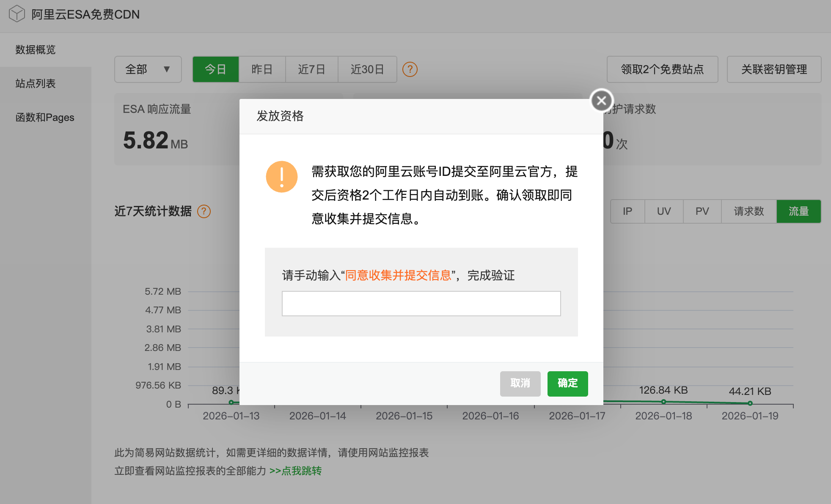Screen dimensions: 831x504
Task: Click the help icon next to 近7天统计数据
Action: tap(204, 211)
